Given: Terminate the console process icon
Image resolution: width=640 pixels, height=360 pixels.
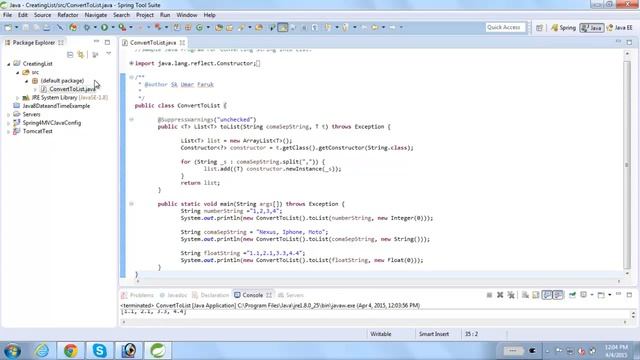Looking at the screenshot, I should click(x=489, y=295).
